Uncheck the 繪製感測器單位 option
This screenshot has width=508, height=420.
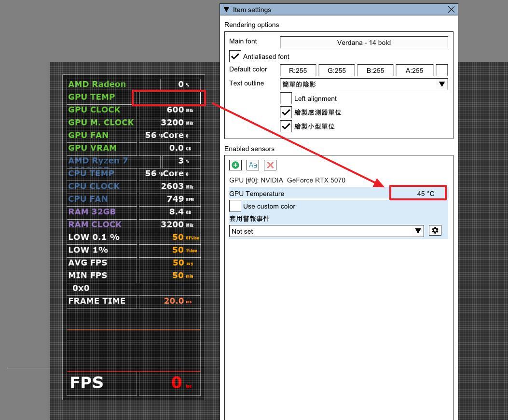[x=285, y=112]
